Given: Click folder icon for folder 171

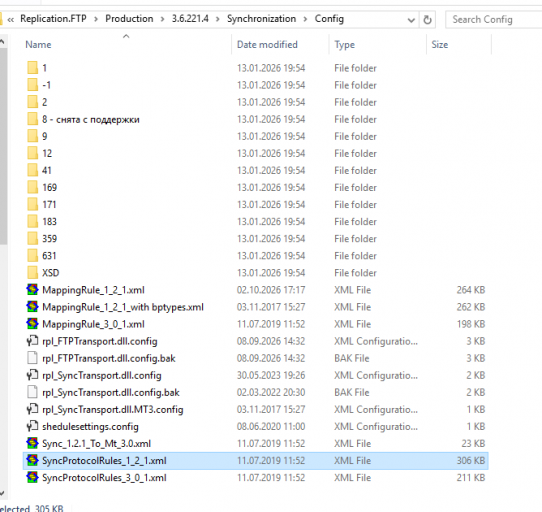Looking at the screenshot, I should (x=32, y=204).
